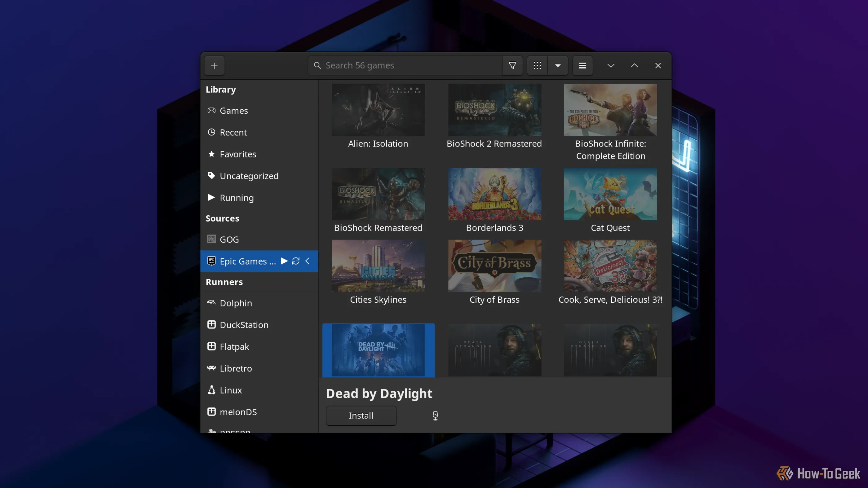
Task: Open the filter funnel icon
Action: pos(512,65)
